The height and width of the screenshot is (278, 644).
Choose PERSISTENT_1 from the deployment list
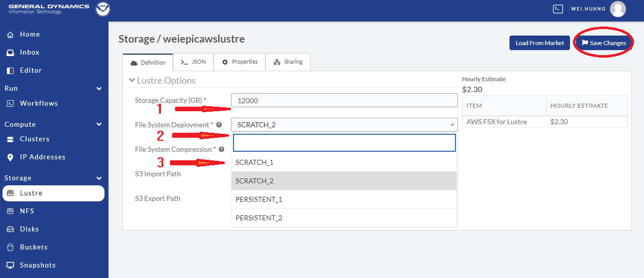coord(344,199)
